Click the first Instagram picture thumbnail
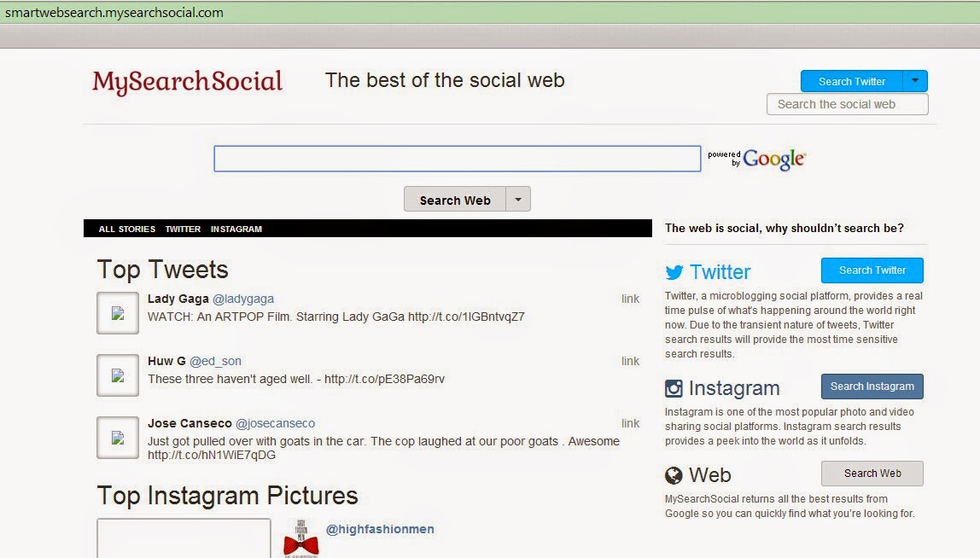The height and width of the screenshot is (558, 980). 184,538
